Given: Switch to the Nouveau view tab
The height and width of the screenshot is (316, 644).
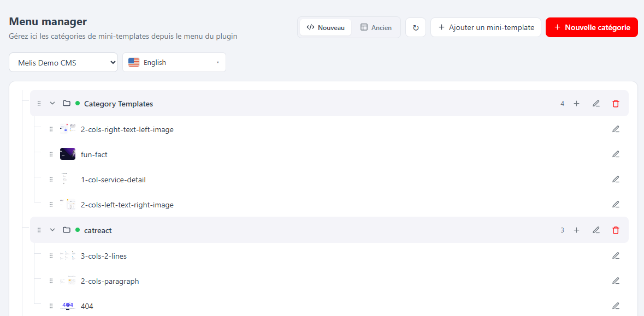Looking at the screenshot, I should click(x=326, y=27).
